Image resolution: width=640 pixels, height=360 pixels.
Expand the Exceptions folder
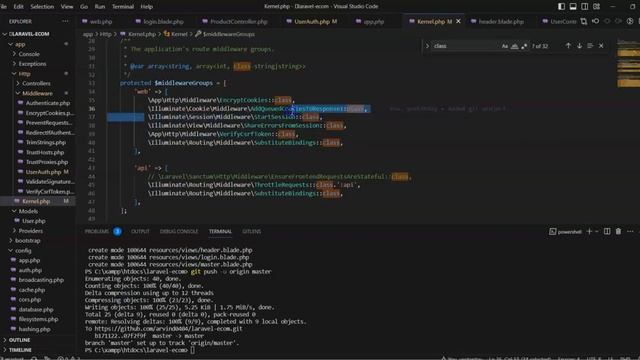[32, 64]
